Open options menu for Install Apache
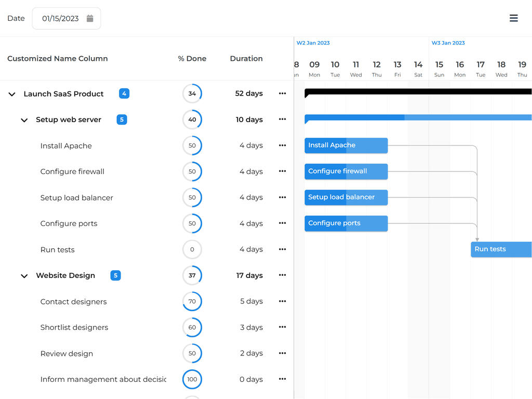 point(282,145)
